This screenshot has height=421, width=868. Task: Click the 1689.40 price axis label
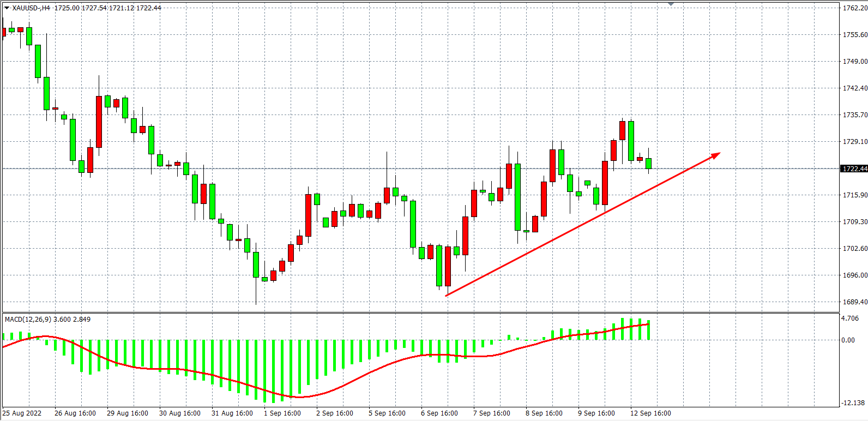tap(854, 302)
